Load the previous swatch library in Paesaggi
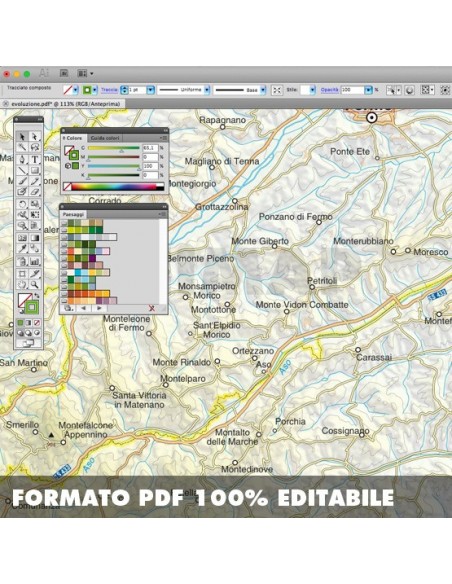Viewport: 452px width, 584px height. 83,308
